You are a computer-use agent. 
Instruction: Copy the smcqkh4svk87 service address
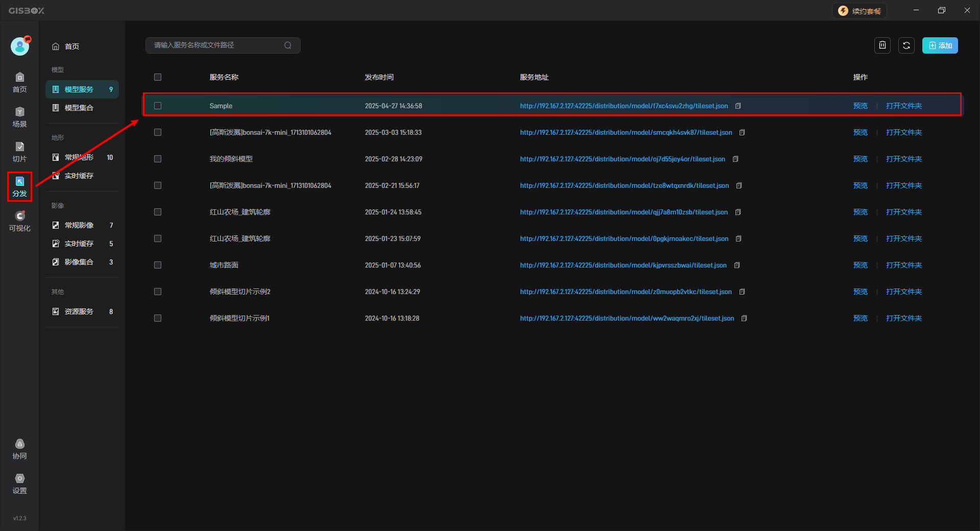(742, 132)
